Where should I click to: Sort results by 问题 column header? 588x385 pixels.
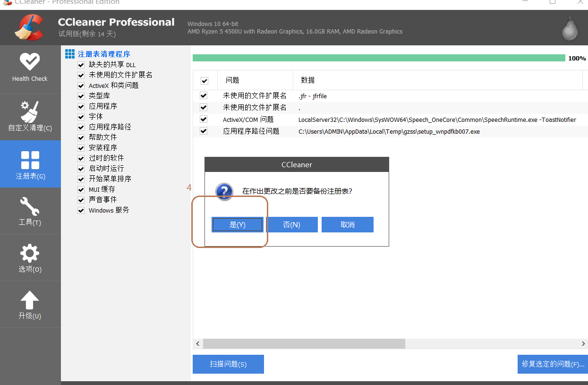pos(255,80)
